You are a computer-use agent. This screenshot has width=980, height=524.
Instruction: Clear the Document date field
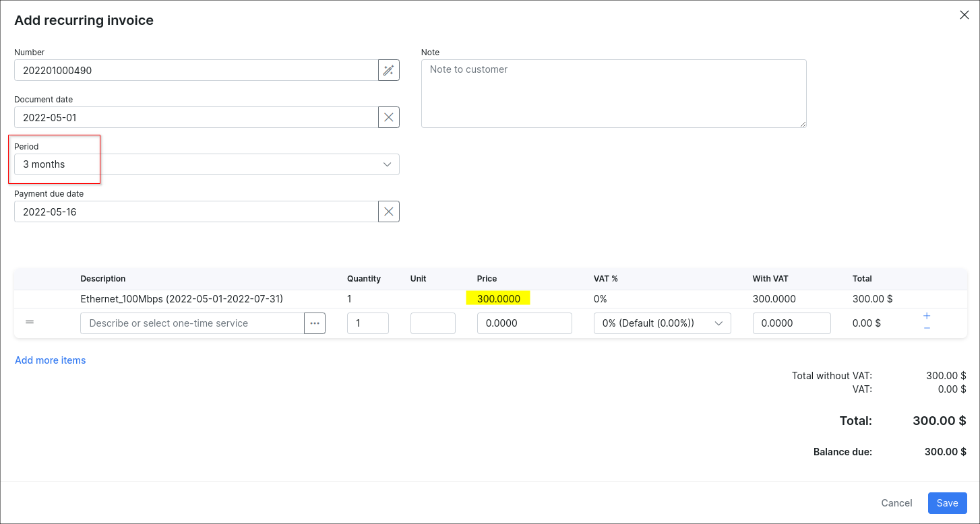(388, 117)
